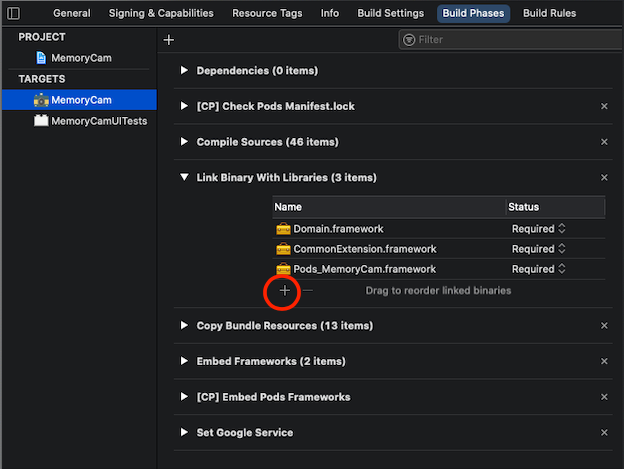624x469 pixels.
Task: Expand the Set Google Service section
Action: tap(184, 432)
